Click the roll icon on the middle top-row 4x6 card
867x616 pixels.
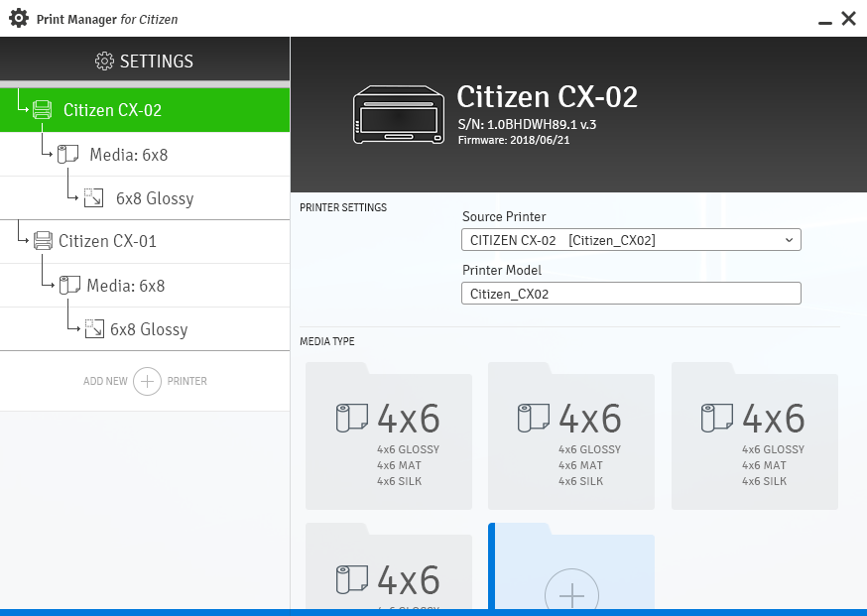(x=534, y=418)
